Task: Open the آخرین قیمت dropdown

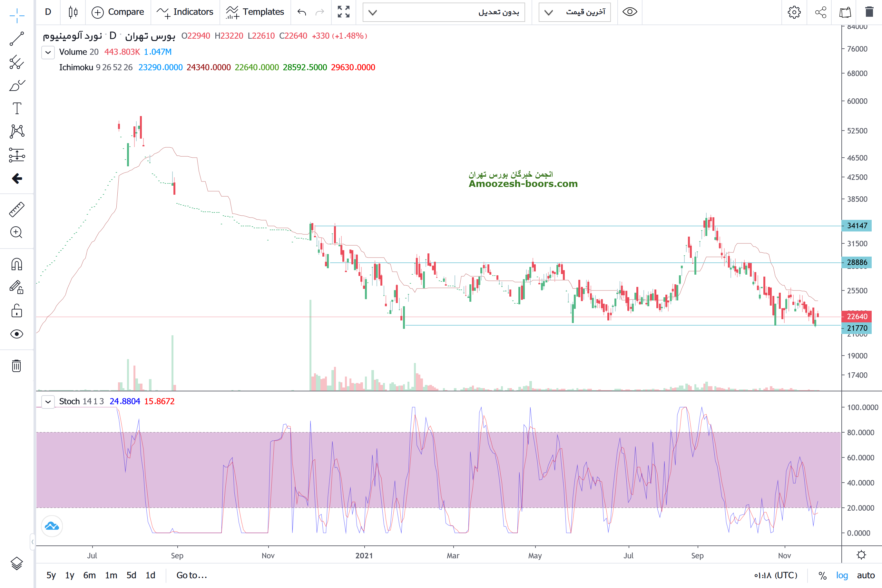Action: click(574, 12)
